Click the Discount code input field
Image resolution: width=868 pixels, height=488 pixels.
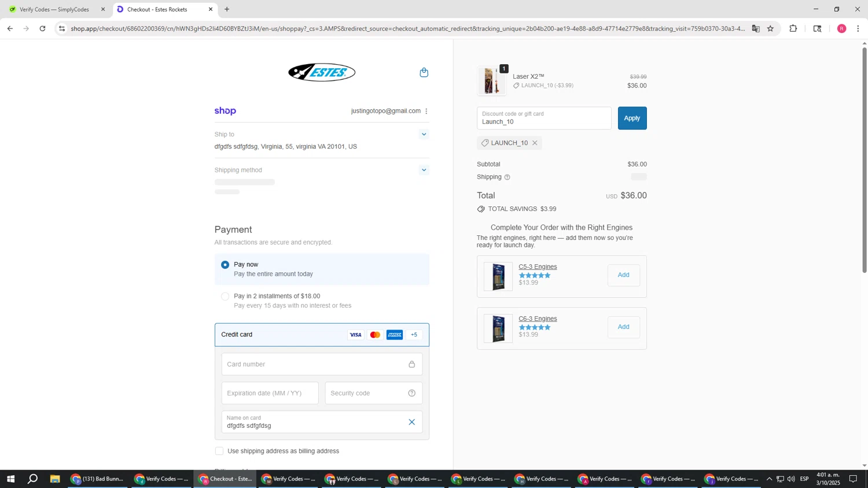544,118
